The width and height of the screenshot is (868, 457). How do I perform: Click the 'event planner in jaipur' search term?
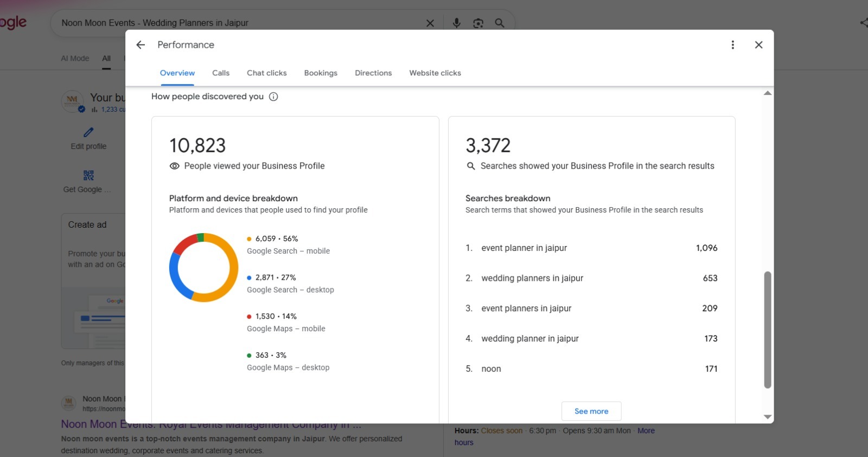click(524, 248)
